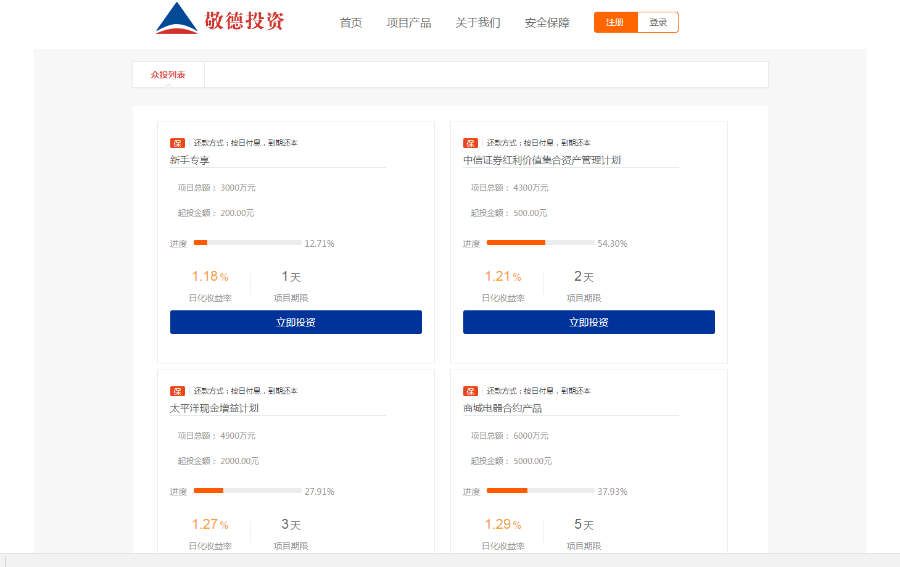Open 商城电器合约产品 title link
This screenshot has height=567, width=900.
[x=502, y=408]
